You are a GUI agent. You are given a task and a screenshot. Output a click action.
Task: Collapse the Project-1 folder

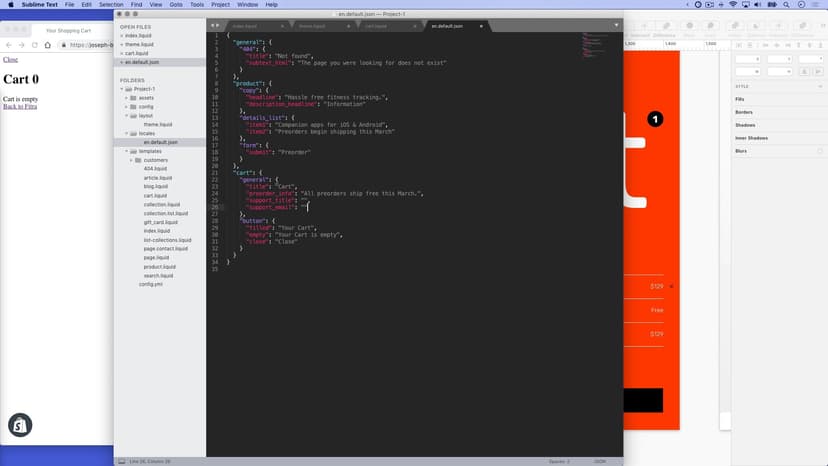click(x=122, y=89)
